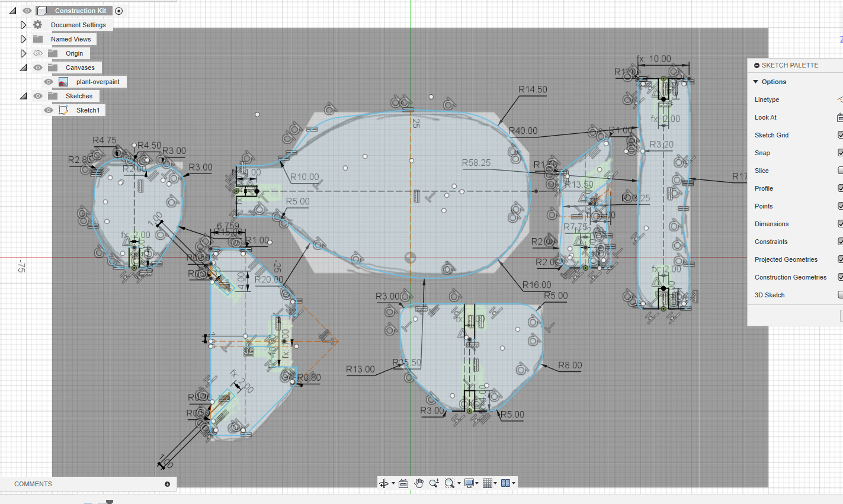
Task: Open Grid and Snaps settings icon
Action: coord(487,483)
